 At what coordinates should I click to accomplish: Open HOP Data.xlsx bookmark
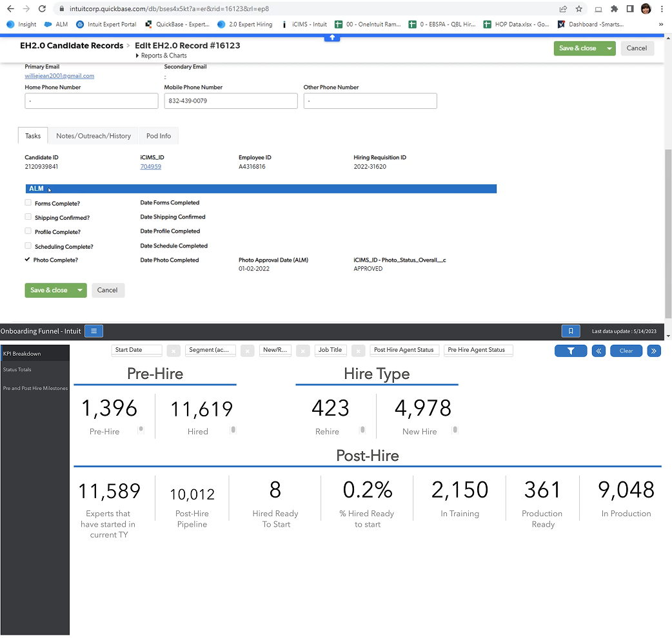pyautogui.click(x=517, y=24)
